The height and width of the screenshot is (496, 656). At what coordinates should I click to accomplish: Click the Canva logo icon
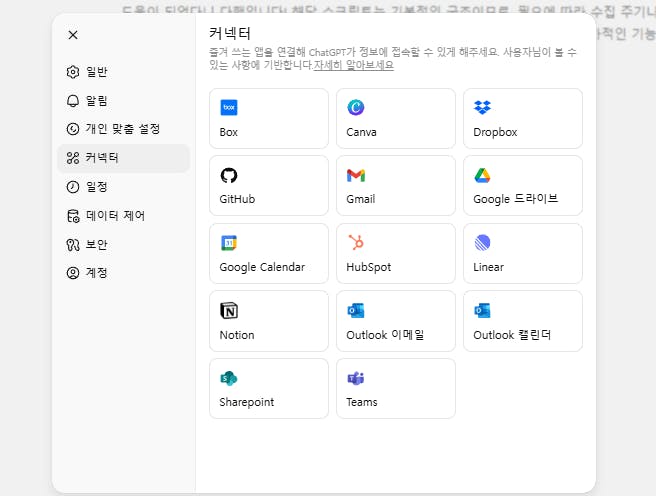[x=356, y=107]
